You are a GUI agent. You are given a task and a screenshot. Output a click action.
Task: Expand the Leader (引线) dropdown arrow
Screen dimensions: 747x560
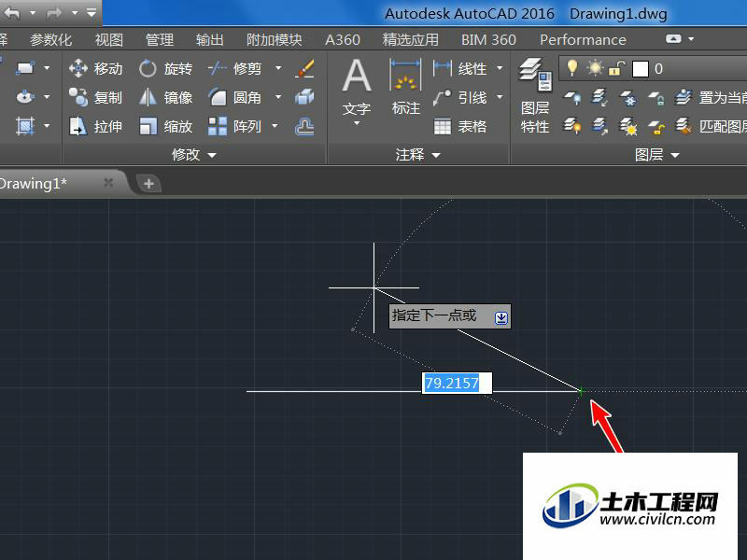pyautogui.click(x=500, y=98)
